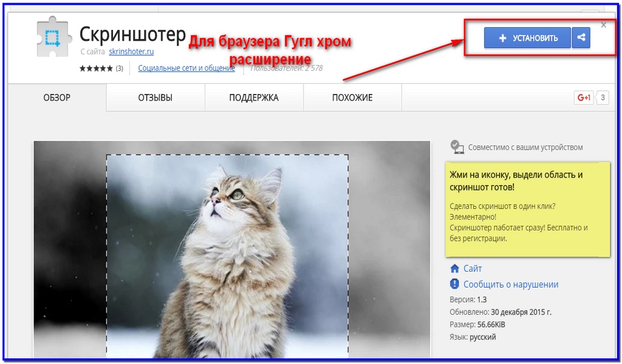Click the Размер: 56.66KiB text

tap(477, 325)
